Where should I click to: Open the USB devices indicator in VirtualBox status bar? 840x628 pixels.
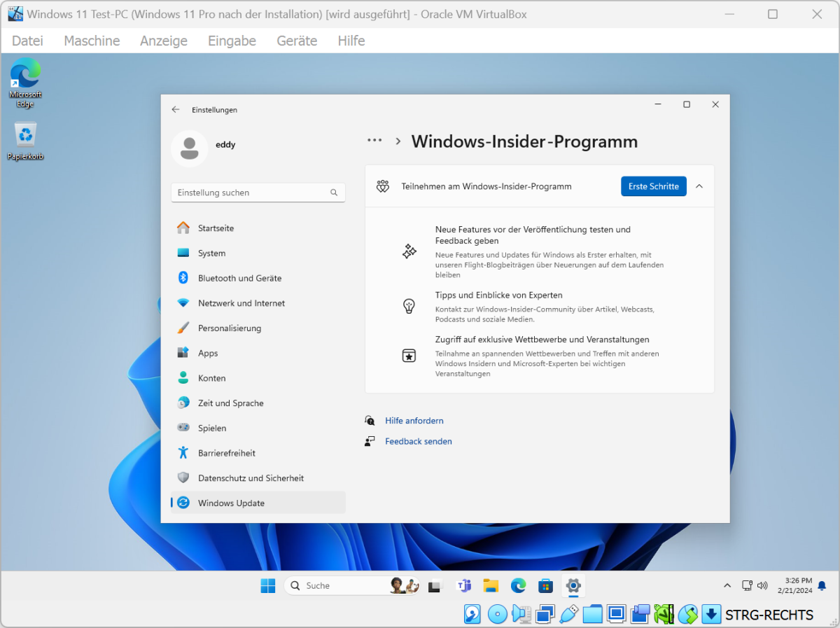tap(569, 613)
